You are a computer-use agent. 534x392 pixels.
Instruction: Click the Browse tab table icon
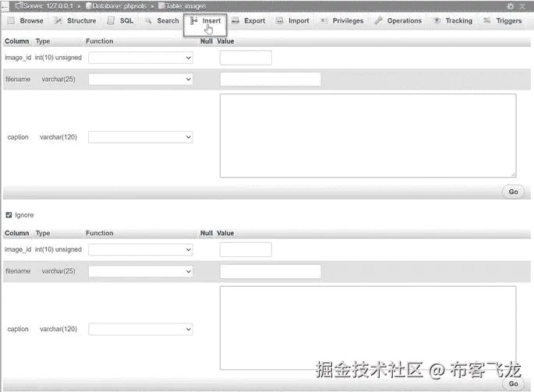[11, 21]
